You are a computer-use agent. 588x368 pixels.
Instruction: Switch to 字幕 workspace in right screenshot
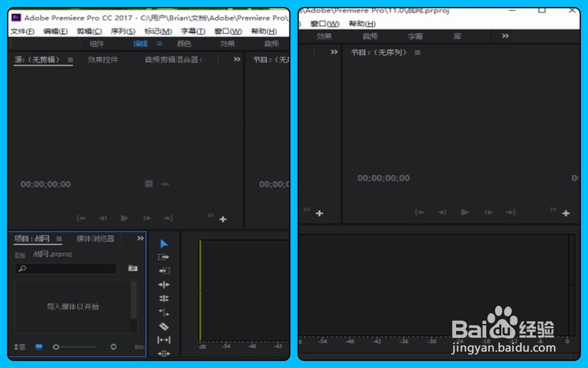click(x=415, y=36)
